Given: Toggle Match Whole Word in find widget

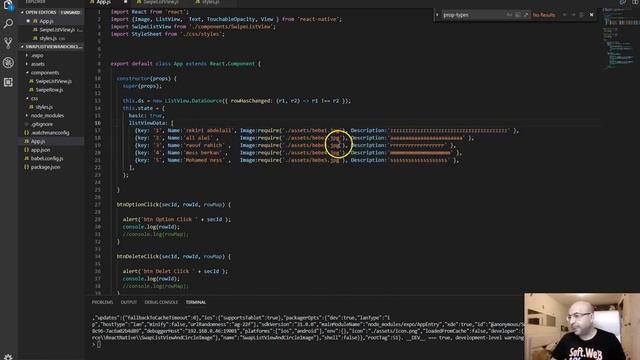Looking at the screenshot, I should click(518, 15).
